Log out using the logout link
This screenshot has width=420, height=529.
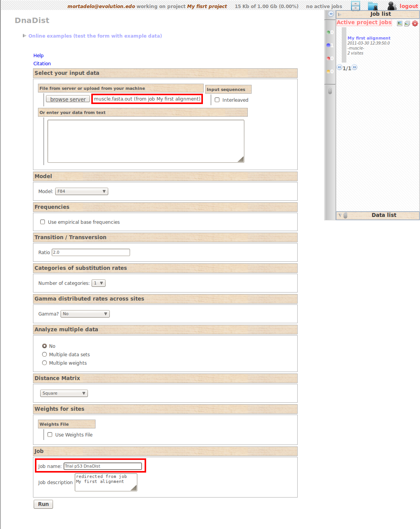tap(408, 6)
